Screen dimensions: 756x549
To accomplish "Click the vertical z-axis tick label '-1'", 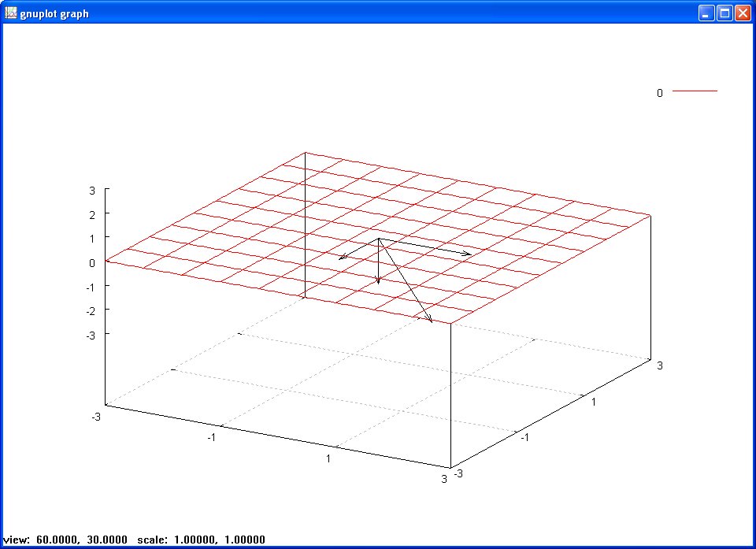I will 91,287.
